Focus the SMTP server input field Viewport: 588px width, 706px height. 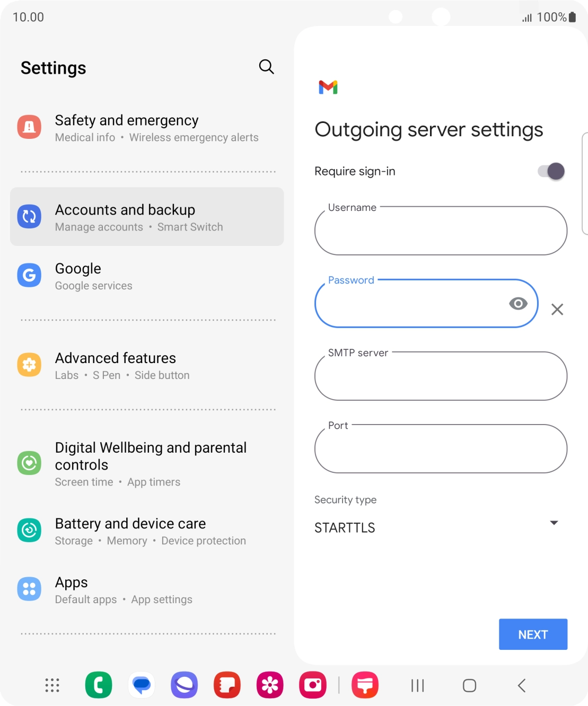pyautogui.click(x=441, y=376)
